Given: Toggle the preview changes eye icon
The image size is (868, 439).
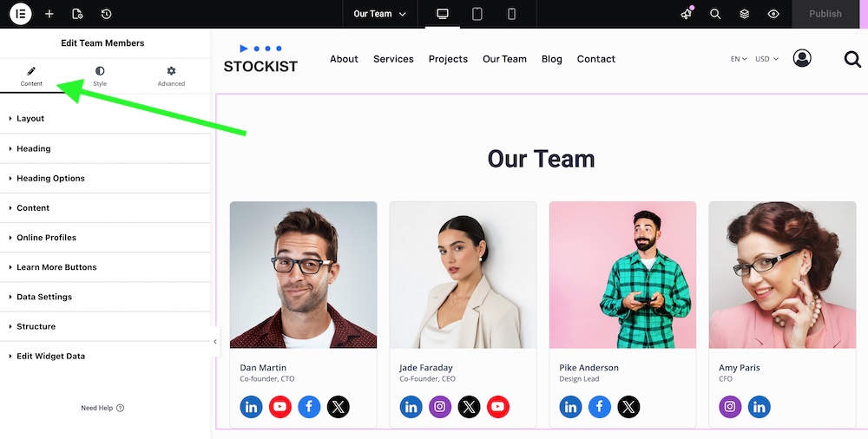Looking at the screenshot, I should click(773, 14).
